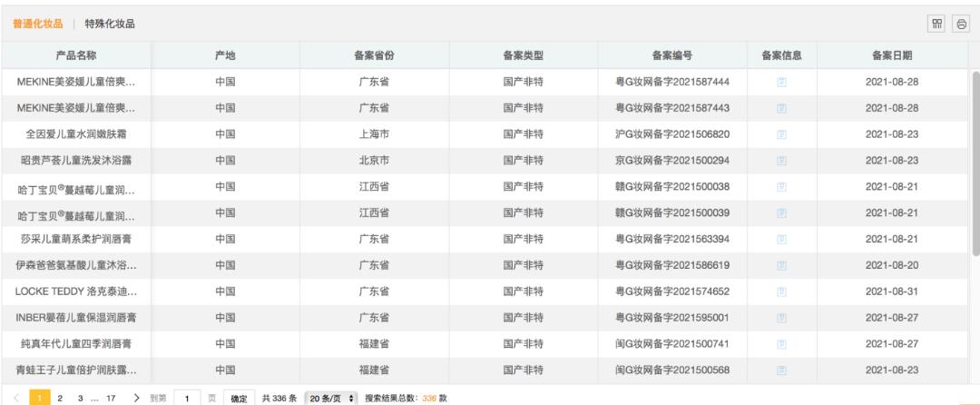
Task: Click the 共 336 条 total count text
Action: (279, 398)
